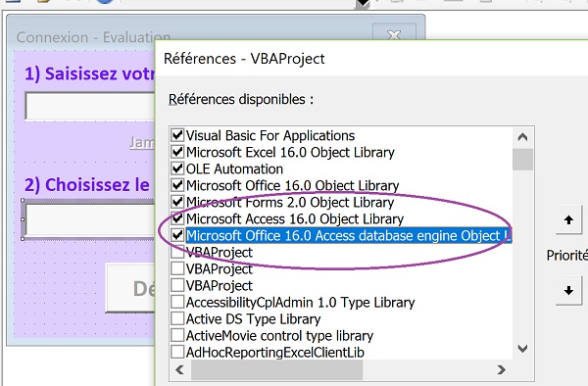Viewport: 588px width, 386px height.
Task: Click first text input in Connexion form
Action: [x=90, y=106]
